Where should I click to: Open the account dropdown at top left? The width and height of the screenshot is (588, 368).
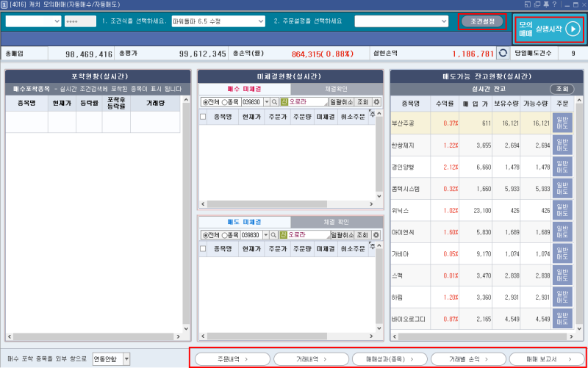[x=33, y=21]
